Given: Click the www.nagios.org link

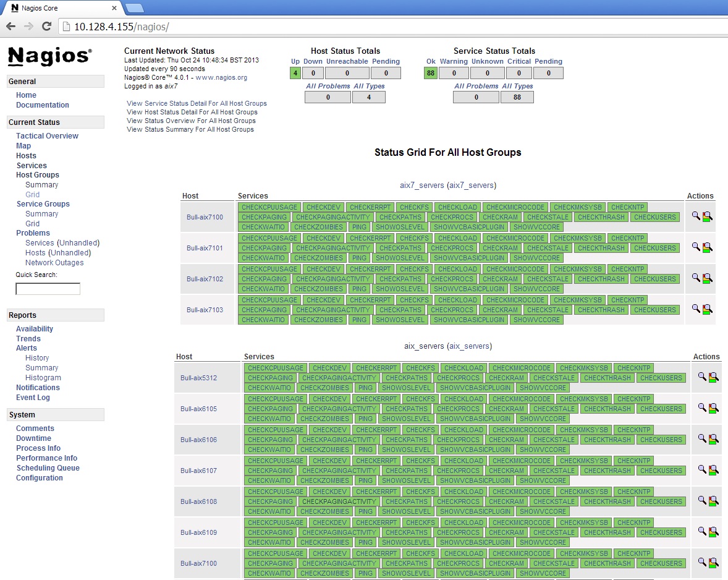Looking at the screenshot, I should (x=221, y=78).
